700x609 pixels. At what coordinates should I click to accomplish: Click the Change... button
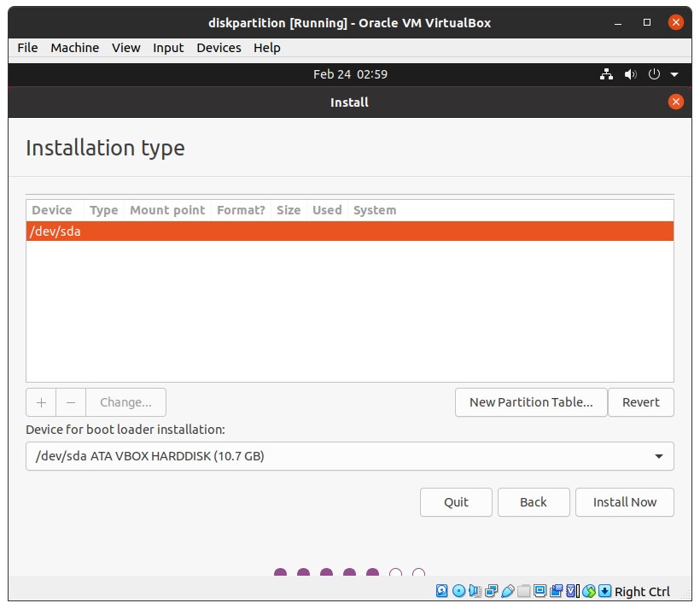[125, 402]
